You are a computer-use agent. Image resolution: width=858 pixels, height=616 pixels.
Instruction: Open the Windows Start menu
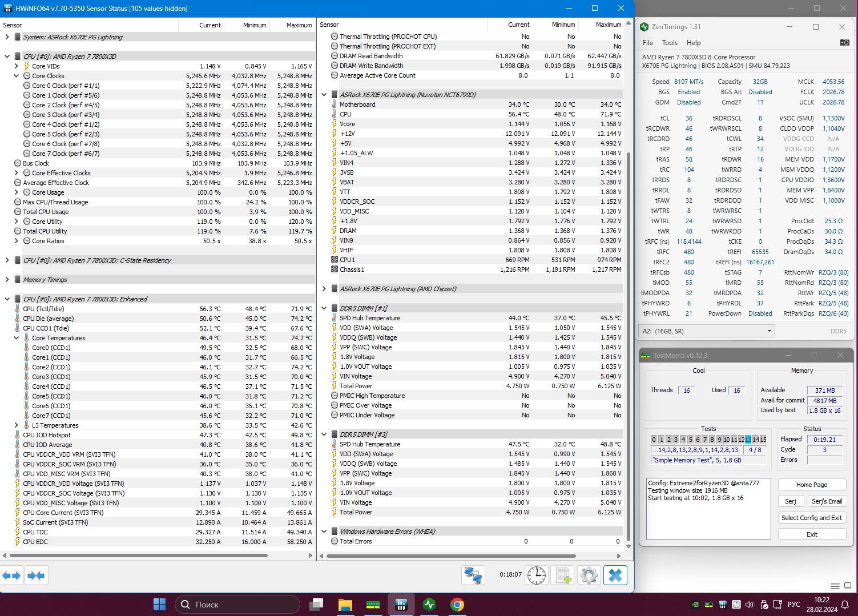point(160,604)
